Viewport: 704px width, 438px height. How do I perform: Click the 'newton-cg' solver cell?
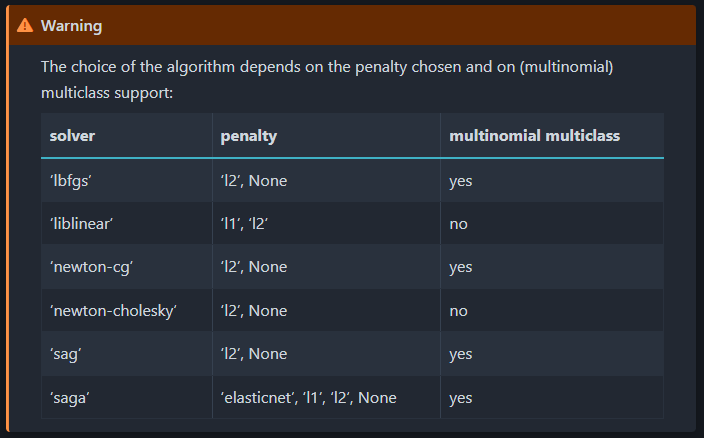pyautogui.click(x=127, y=267)
